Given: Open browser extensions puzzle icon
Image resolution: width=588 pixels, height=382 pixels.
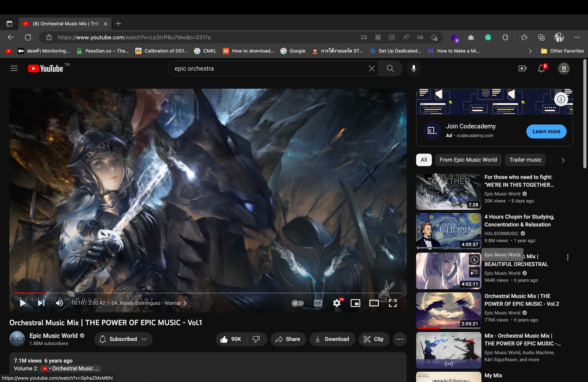Looking at the screenshot, I should pyautogui.click(x=505, y=37).
